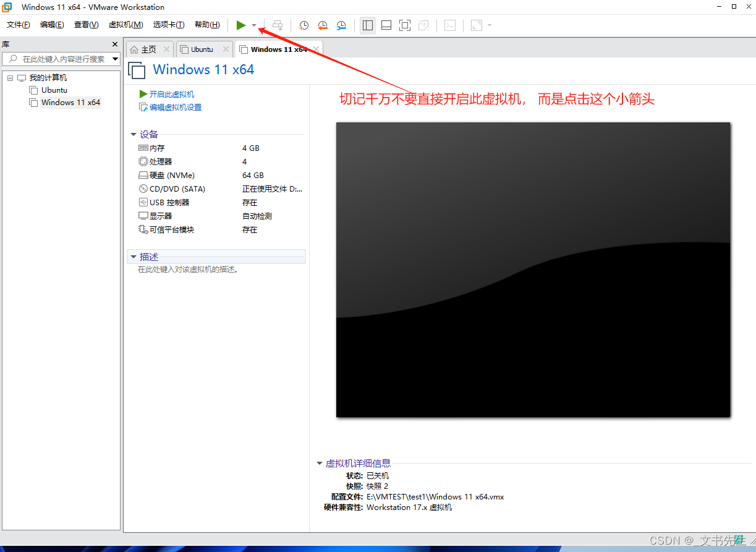Close the Windows 11 x64 tab
Viewport: 756px width, 552px height.
[x=316, y=49]
